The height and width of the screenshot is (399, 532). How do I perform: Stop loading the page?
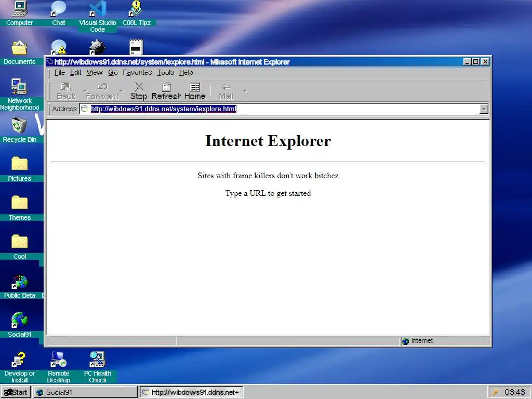[x=138, y=91]
